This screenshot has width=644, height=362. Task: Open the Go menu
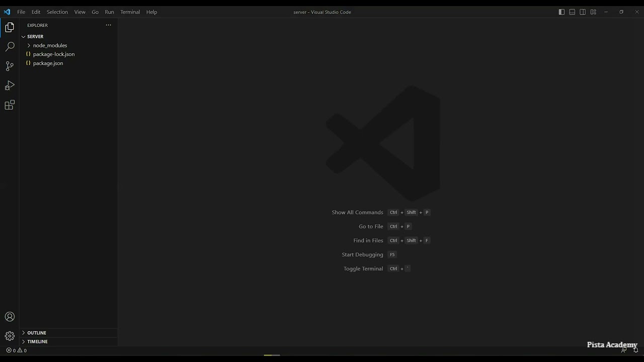pos(95,12)
